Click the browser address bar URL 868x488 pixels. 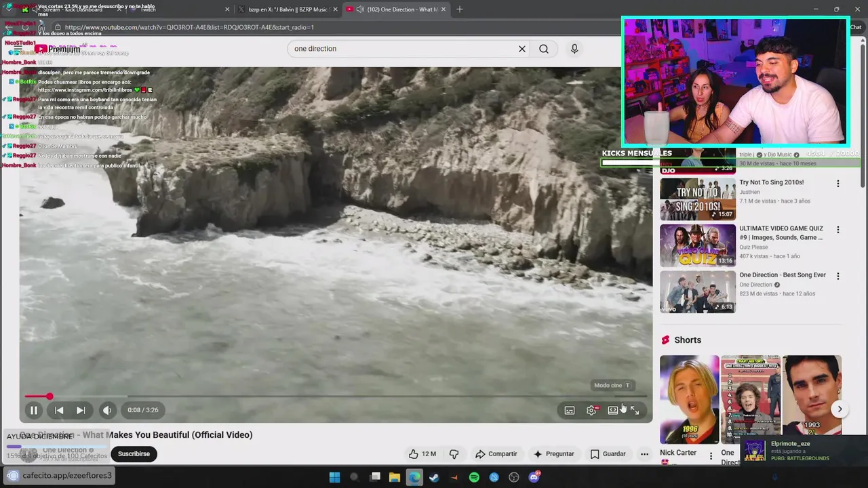tap(189, 28)
